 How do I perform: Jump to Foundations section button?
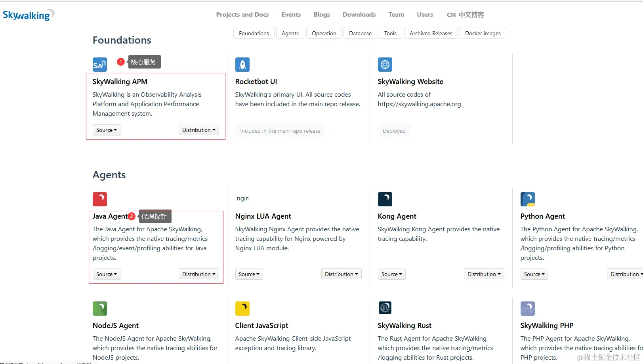(254, 33)
